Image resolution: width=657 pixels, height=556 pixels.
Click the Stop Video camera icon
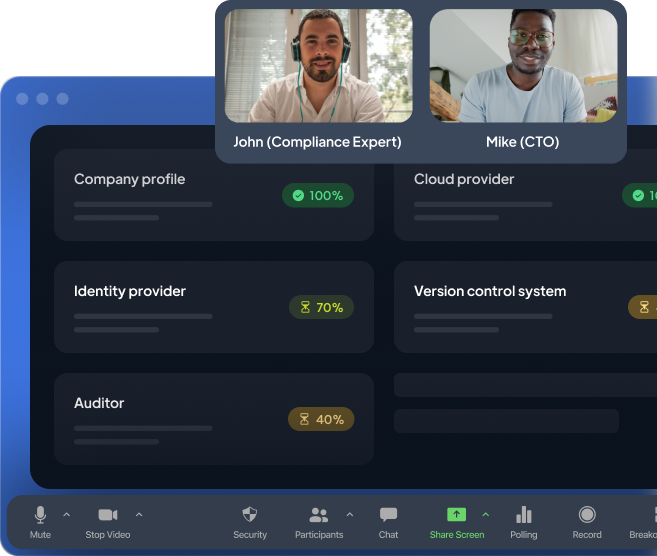coord(108,515)
